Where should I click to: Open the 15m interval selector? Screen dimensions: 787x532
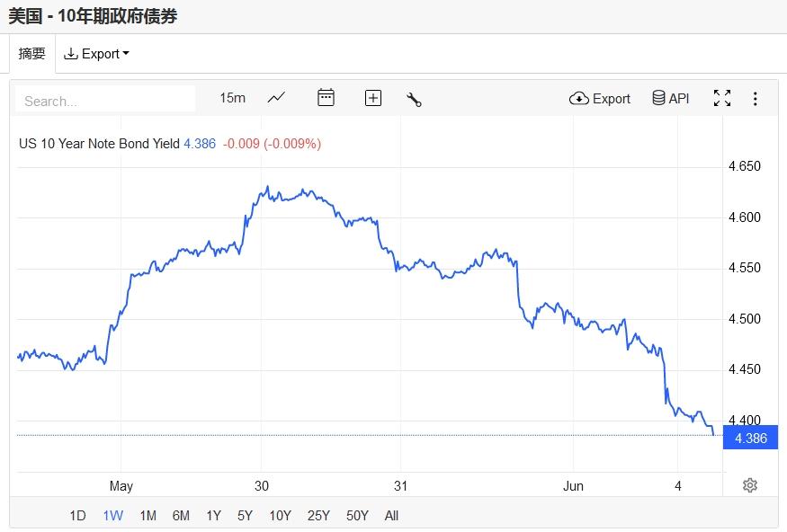(x=232, y=98)
